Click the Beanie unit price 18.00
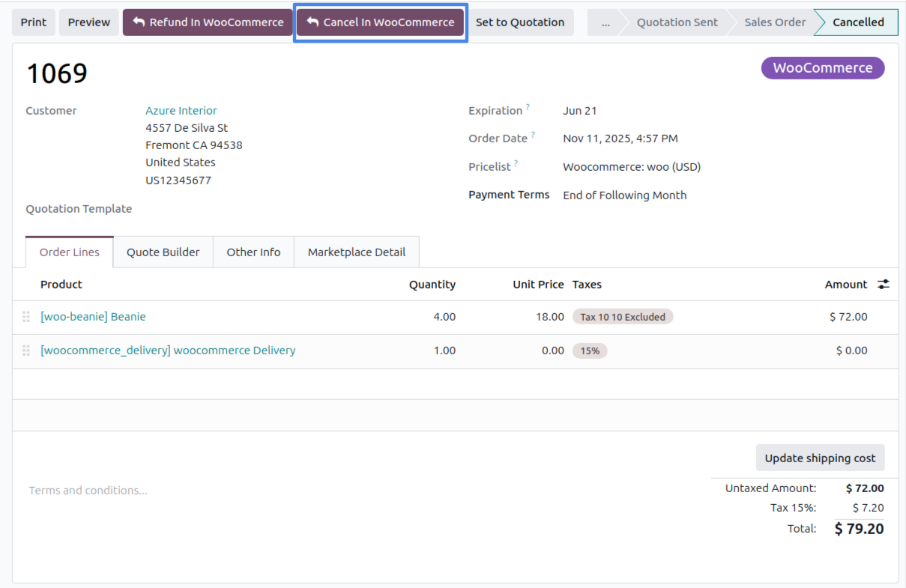The height and width of the screenshot is (588, 906). pos(549,317)
